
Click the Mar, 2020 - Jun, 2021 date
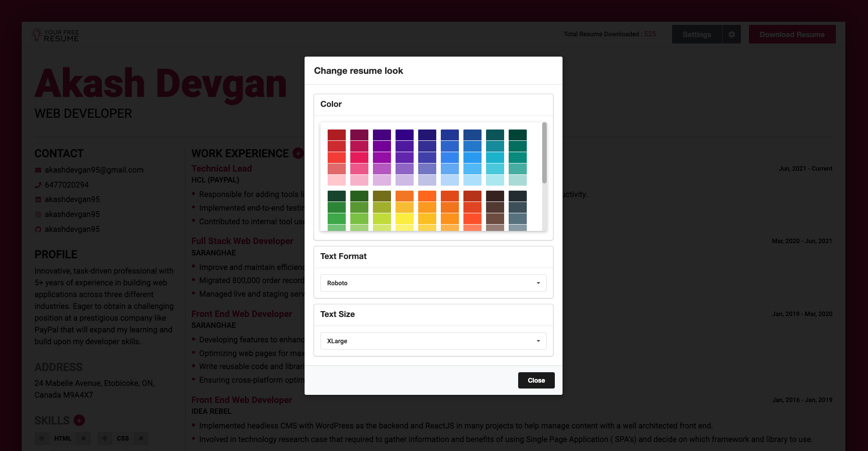(802, 241)
